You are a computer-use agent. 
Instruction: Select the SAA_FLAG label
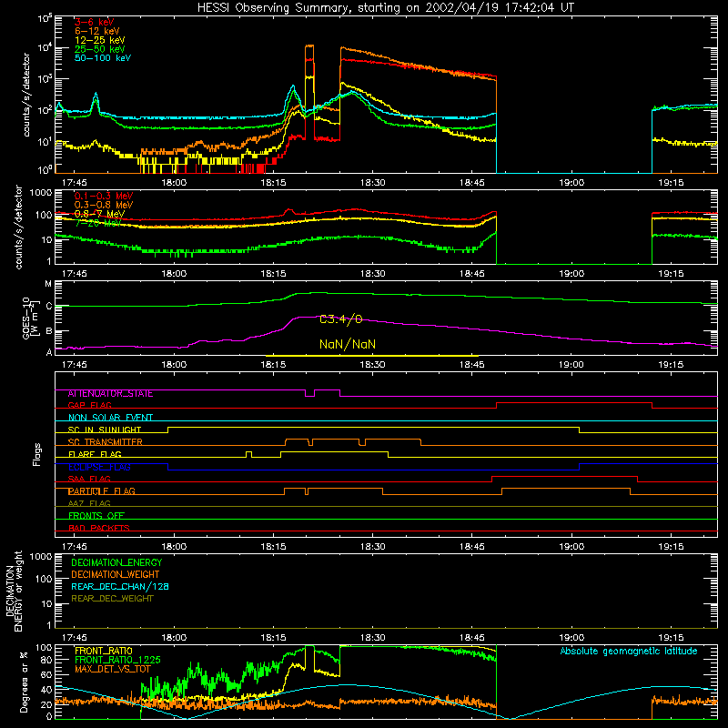click(x=89, y=479)
